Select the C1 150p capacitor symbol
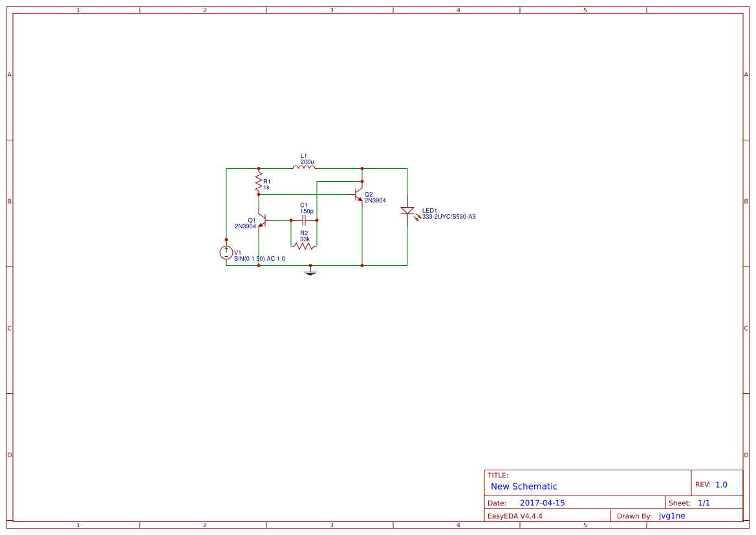This screenshot has height=535, width=756. [x=304, y=219]
